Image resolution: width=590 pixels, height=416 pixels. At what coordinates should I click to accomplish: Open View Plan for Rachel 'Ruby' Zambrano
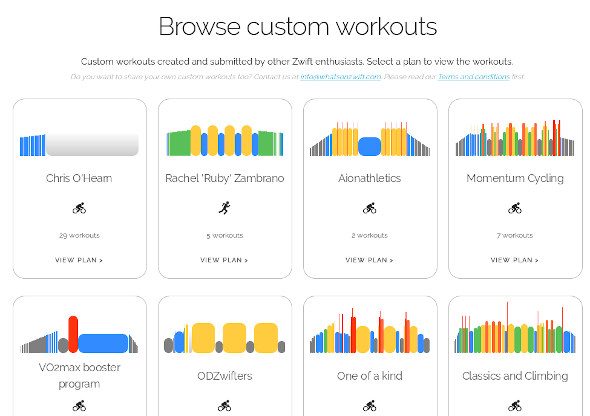(224, 260)
